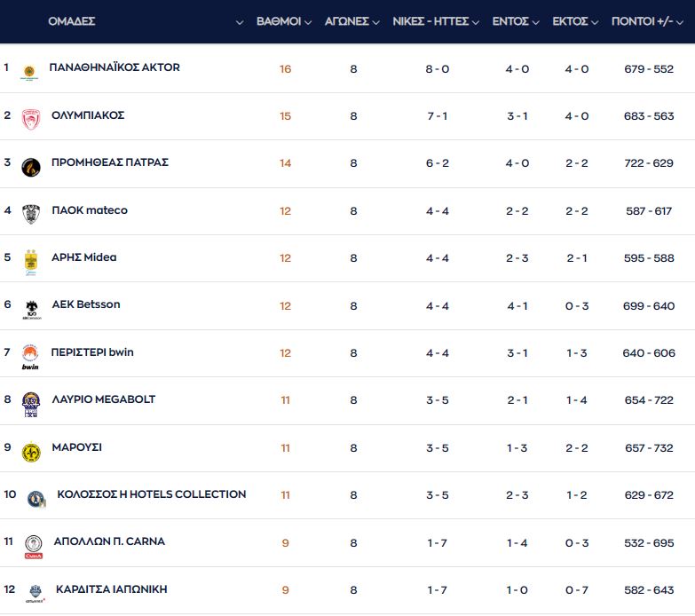Click the Promitheas Patras flame logo
695x616 pixels.
click(31, 166)
